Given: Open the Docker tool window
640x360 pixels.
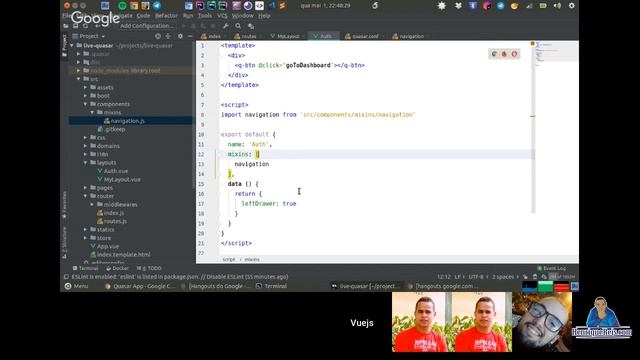Looking at the screenshot, I should [118, 268].
